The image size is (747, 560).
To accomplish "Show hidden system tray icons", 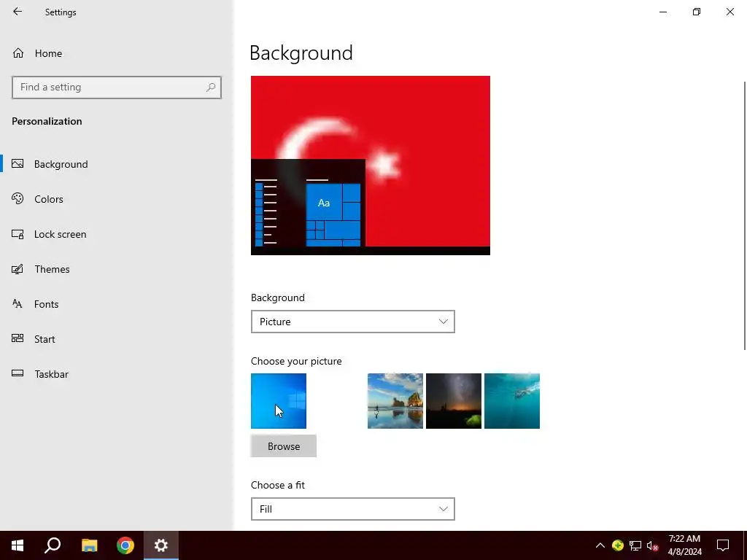I will pyautogui.click(x=600, y=545).
